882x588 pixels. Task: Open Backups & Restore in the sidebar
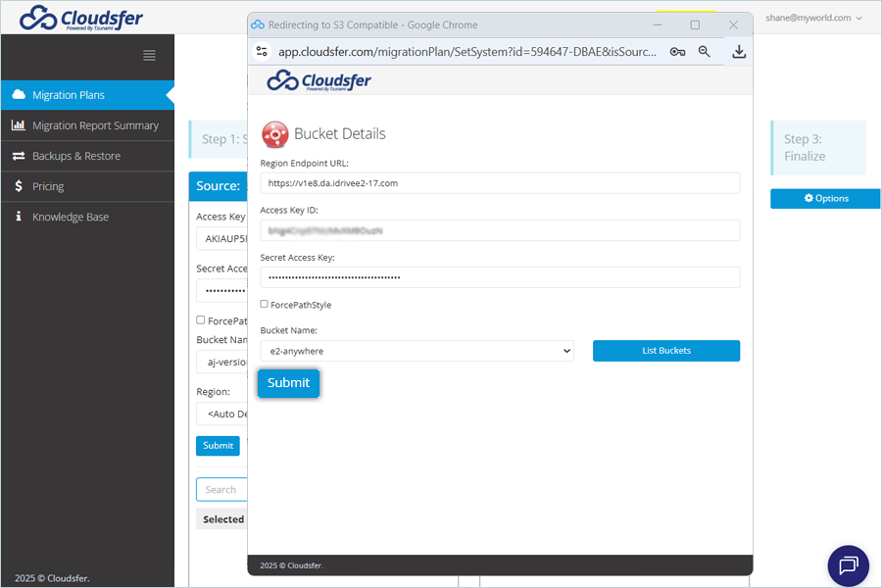(87, 156)
